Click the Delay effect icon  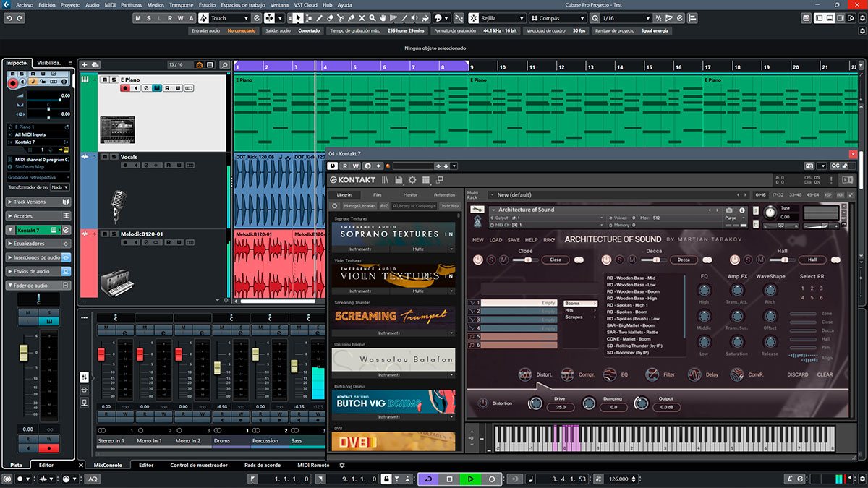[x=694, y=374]
